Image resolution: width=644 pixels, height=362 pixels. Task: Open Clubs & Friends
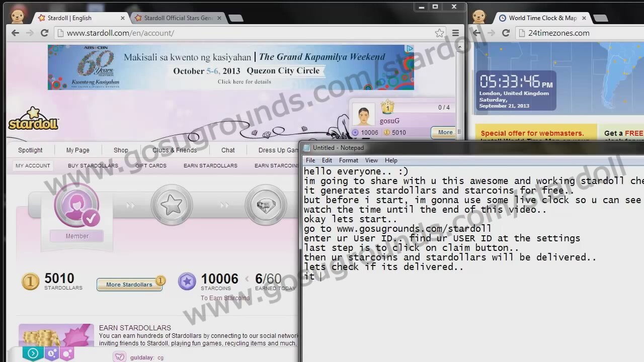[175, 150]
